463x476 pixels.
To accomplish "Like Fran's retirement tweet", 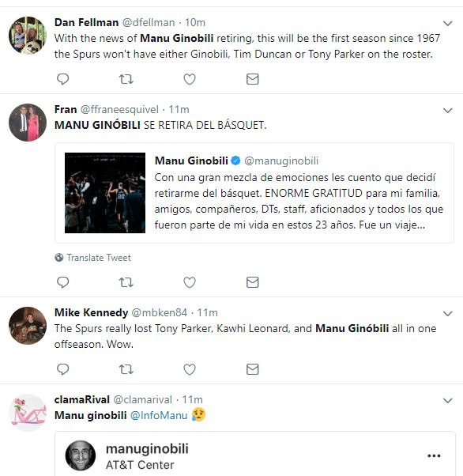I will pyautogui.click(x=190, y=282).
